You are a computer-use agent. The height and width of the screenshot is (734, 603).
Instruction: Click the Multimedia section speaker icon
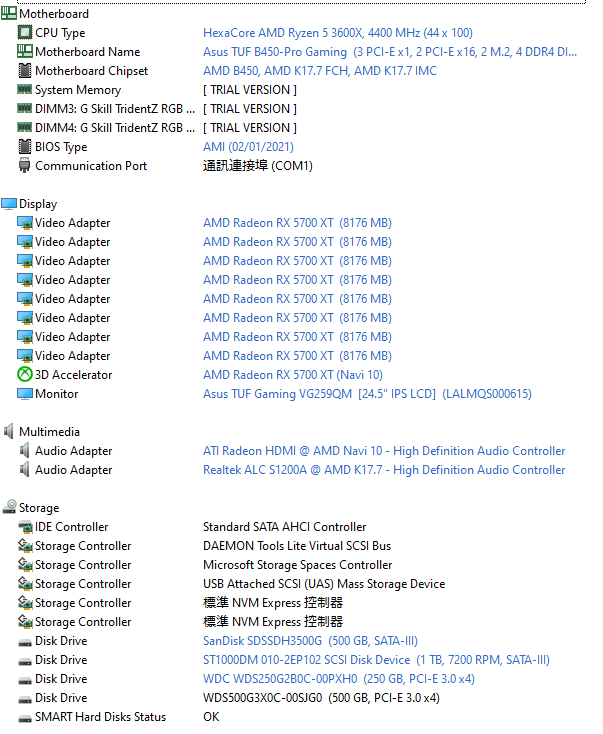tap(9, 431)
